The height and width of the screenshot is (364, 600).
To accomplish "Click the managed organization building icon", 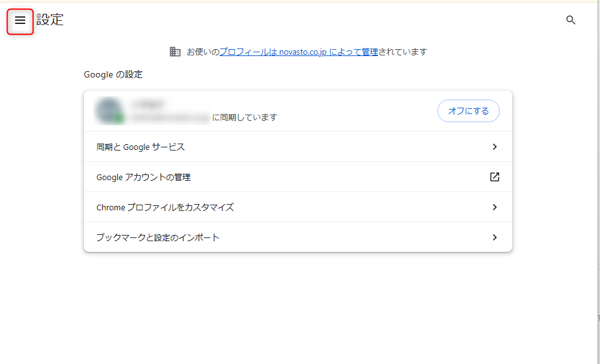I will click(175, 52).
